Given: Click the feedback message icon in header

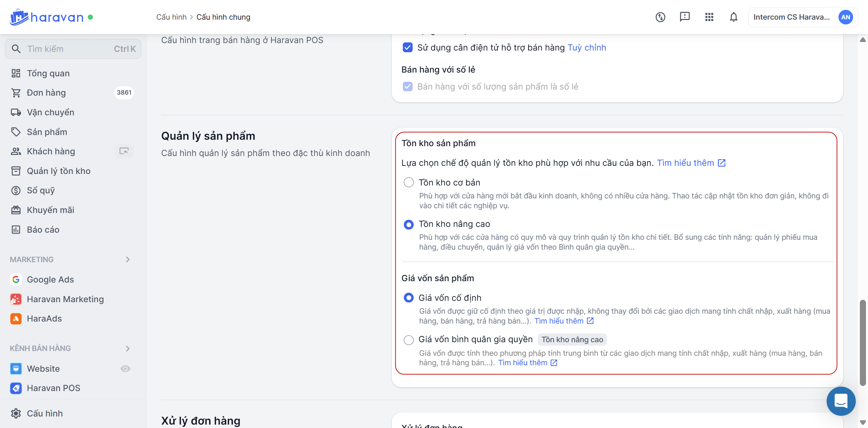Looking at the screenshot, I should 685,17.
